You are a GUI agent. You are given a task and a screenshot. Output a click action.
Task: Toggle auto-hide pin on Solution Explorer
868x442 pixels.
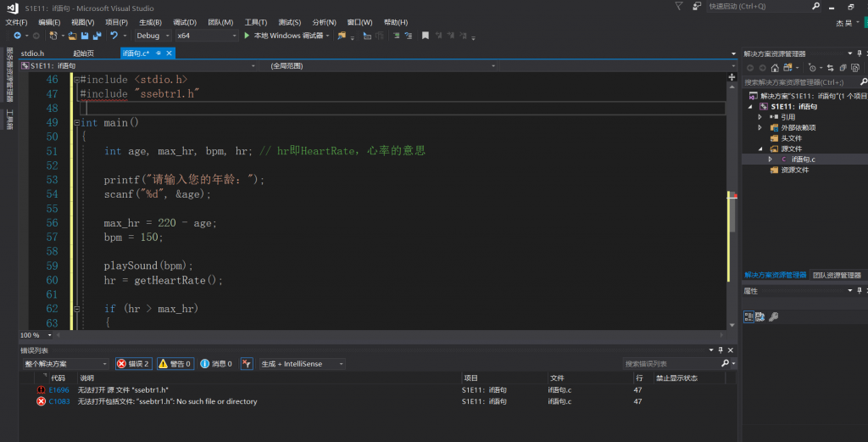(860, 53)
